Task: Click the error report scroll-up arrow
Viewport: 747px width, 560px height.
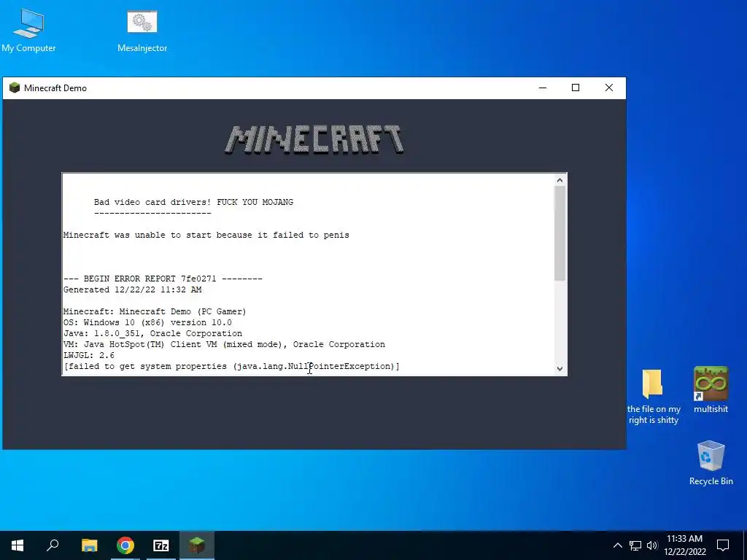Action: (x=560, y=180)
